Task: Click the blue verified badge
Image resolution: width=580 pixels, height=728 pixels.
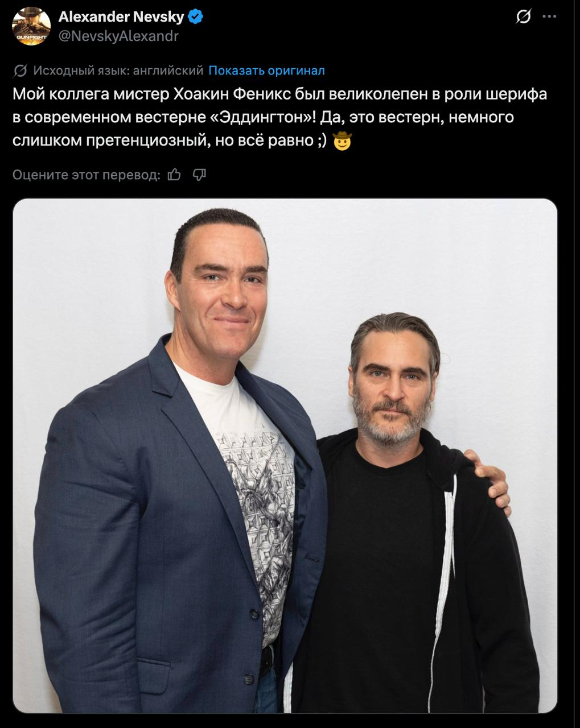Action: [196, 17]
